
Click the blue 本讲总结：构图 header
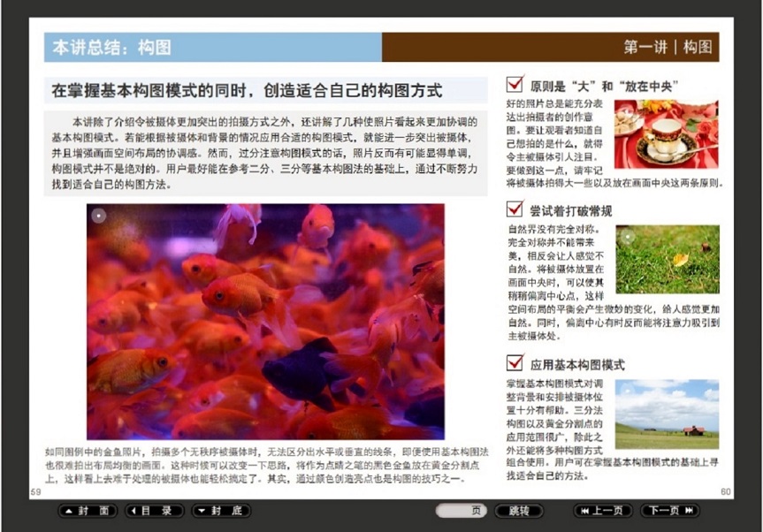tap(212, 47)
